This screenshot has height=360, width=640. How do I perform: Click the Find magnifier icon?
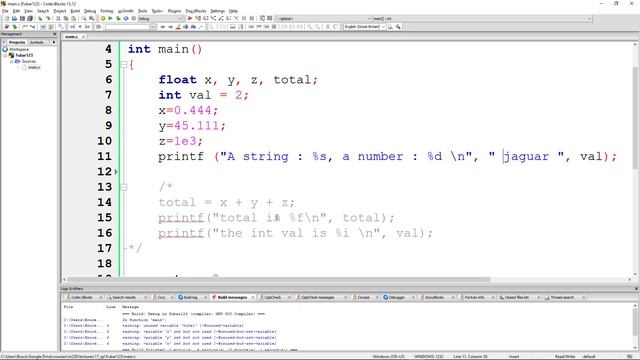(84, 18)
